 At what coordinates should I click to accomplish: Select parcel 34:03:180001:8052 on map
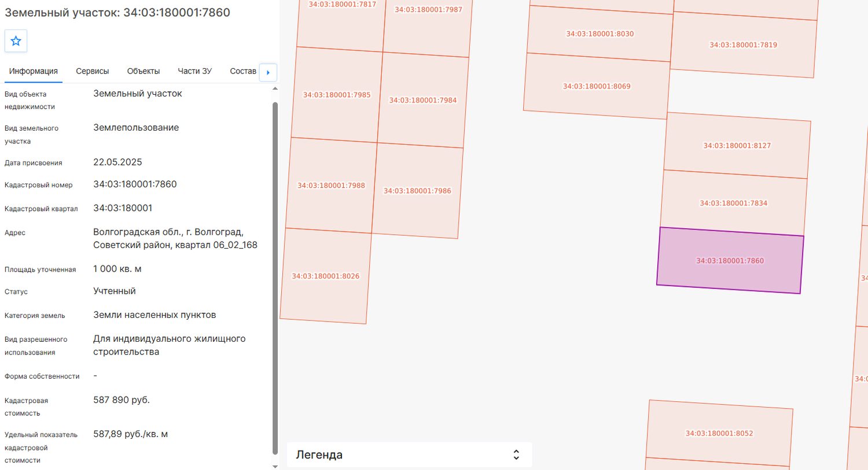tap(719, 433)
